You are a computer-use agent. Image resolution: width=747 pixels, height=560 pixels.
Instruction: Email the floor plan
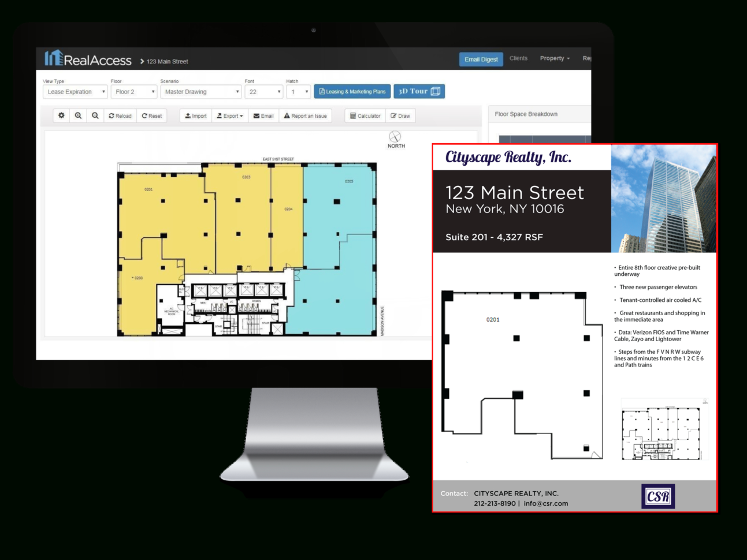[x=263, y=116]
